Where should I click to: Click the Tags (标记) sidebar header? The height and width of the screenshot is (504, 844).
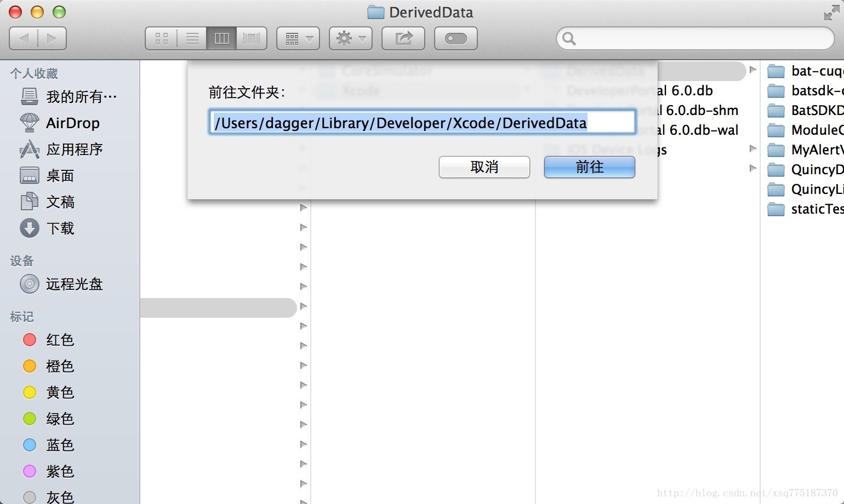tap(22, 317)
